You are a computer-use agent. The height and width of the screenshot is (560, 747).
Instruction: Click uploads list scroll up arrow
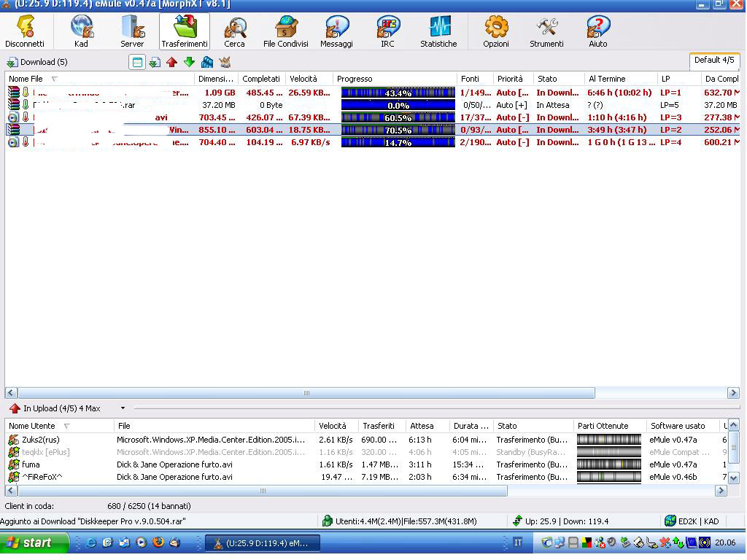734,425
